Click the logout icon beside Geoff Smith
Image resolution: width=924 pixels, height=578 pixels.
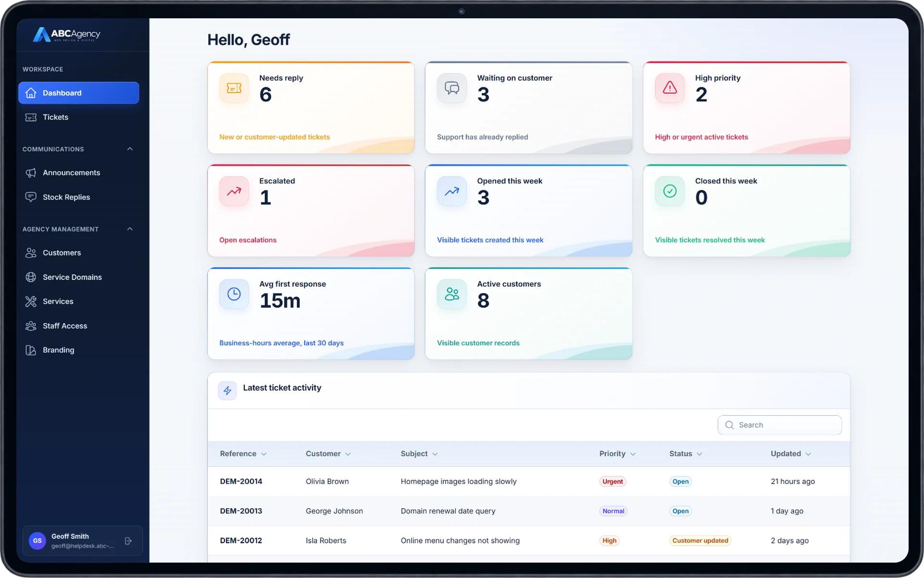128,541
